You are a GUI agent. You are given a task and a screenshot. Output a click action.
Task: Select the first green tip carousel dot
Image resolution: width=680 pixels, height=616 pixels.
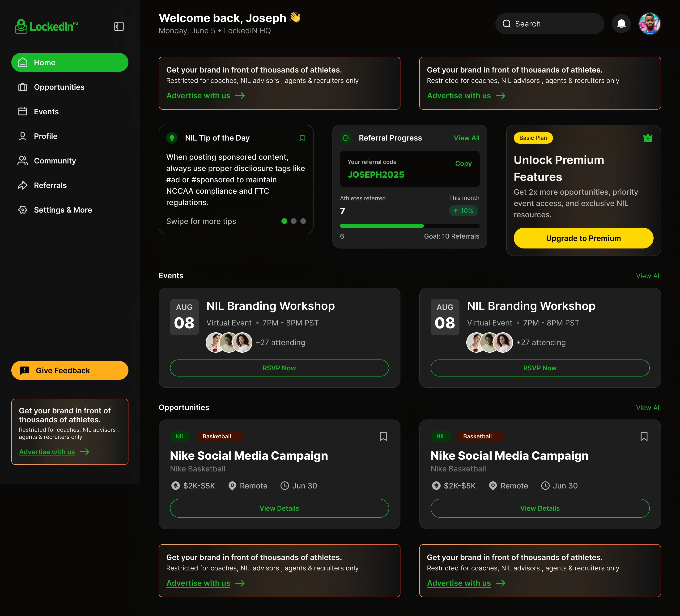coord(284,221)
